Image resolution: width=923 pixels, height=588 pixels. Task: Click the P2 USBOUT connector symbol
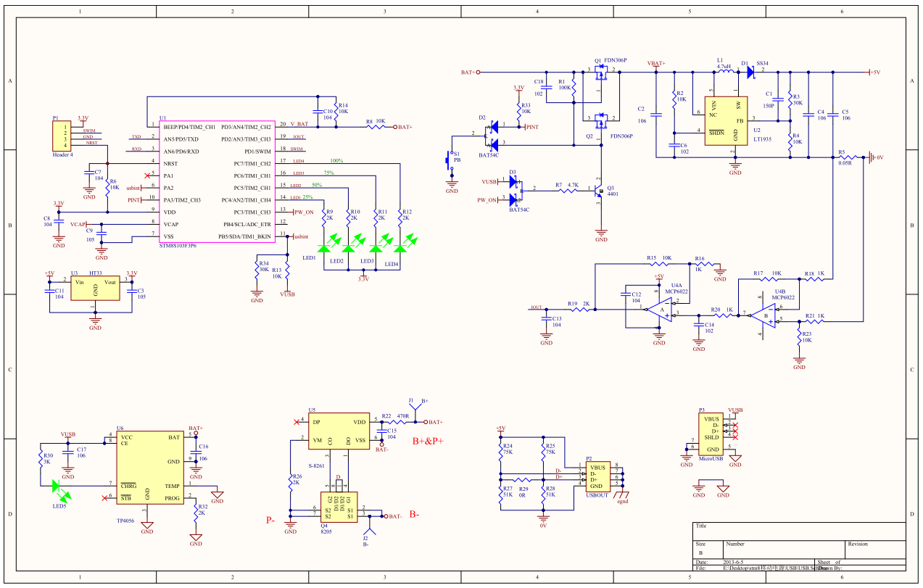pos(597,475)
